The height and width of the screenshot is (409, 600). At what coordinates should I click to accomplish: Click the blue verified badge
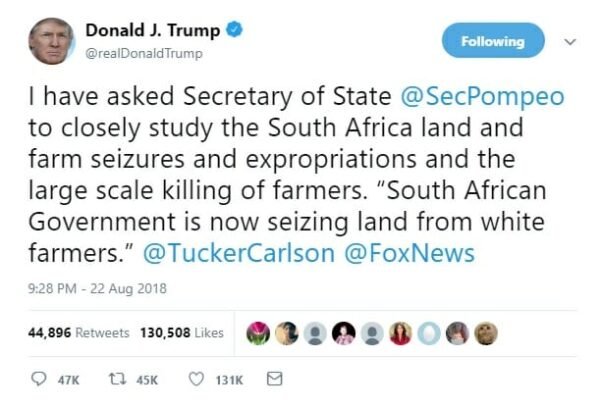[234, 30]
